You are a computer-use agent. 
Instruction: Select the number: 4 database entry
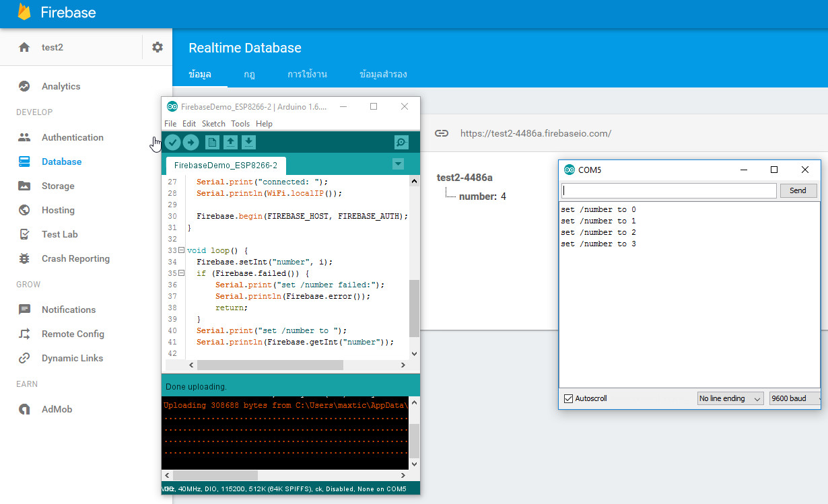click(x=482, y=196)
